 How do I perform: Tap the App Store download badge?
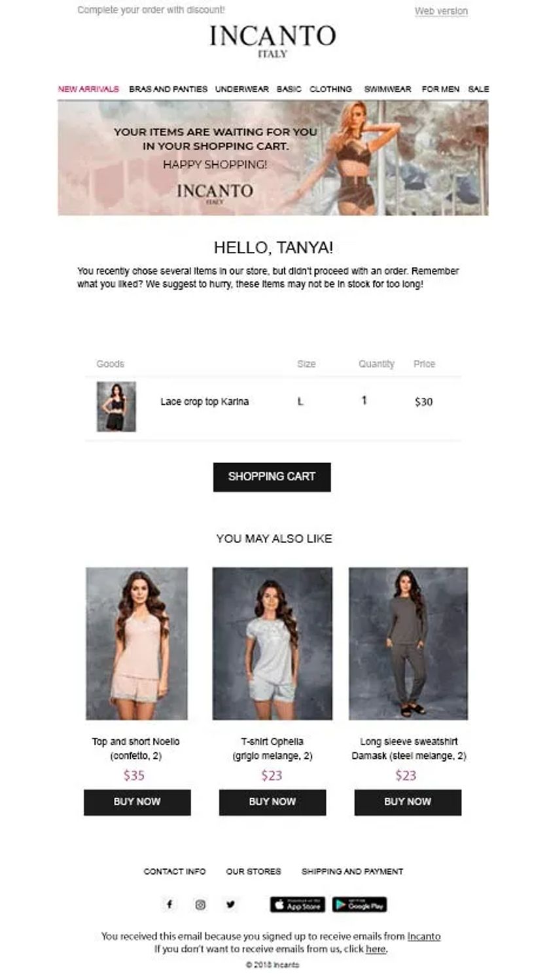[298, 904]
